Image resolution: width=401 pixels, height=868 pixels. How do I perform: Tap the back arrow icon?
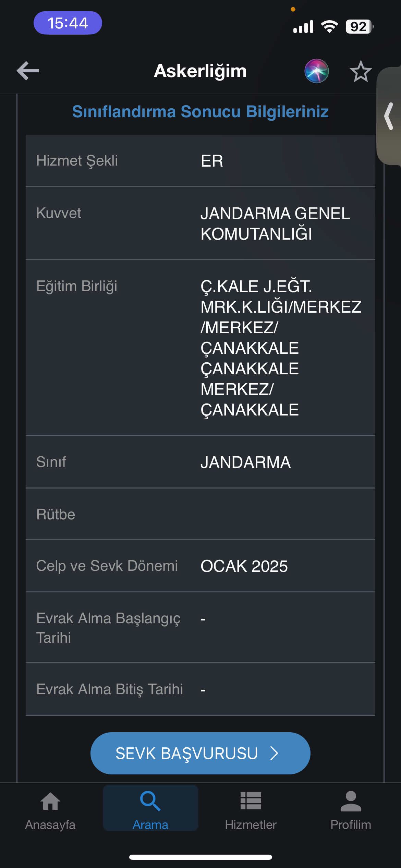[28, 71]
